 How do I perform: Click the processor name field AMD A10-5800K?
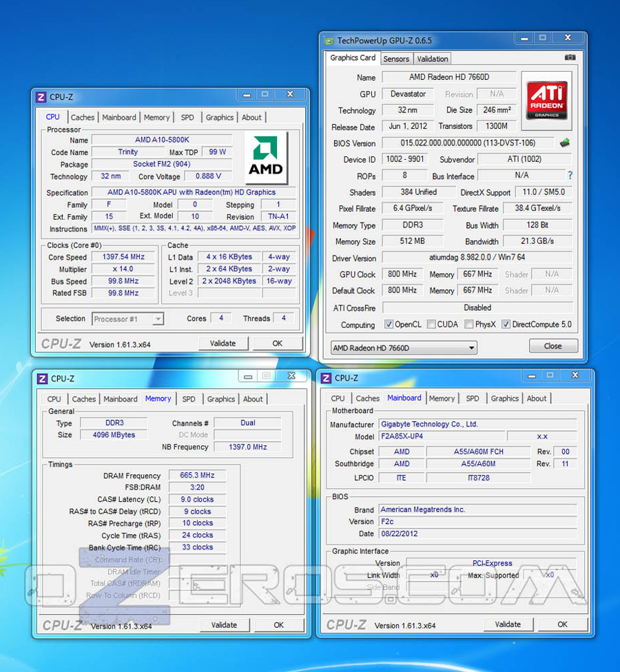coord(162,140)
